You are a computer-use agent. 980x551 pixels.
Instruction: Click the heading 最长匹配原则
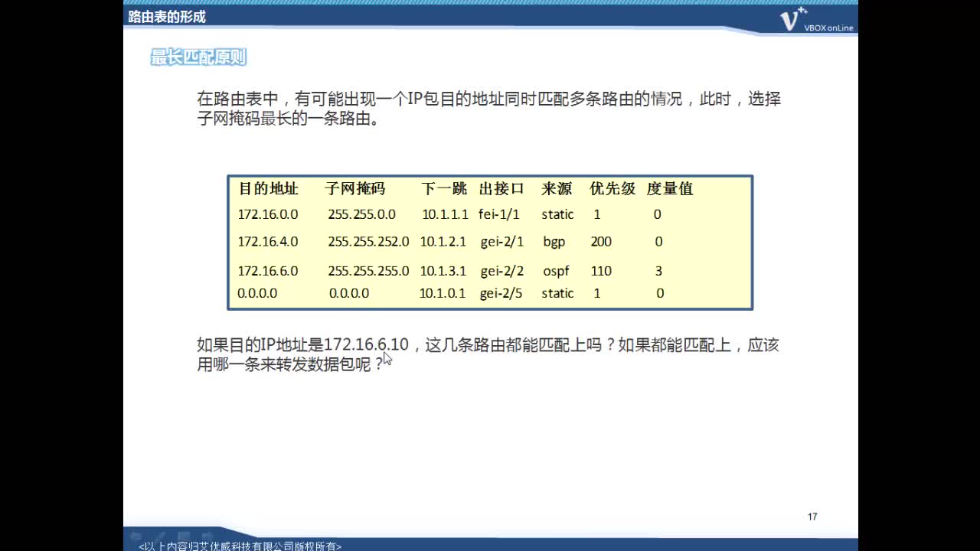click(198, 57)
